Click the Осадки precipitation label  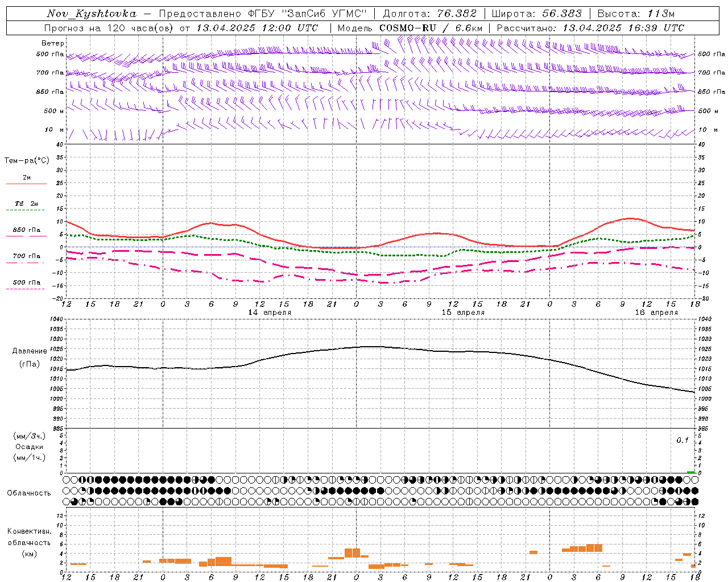pos(30,447)
